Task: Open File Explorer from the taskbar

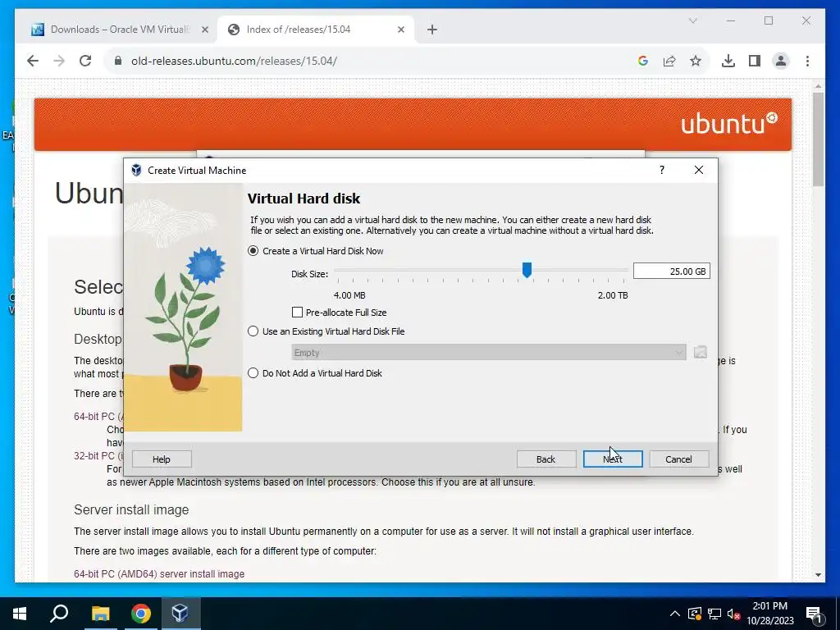Action: pos(100,614)
